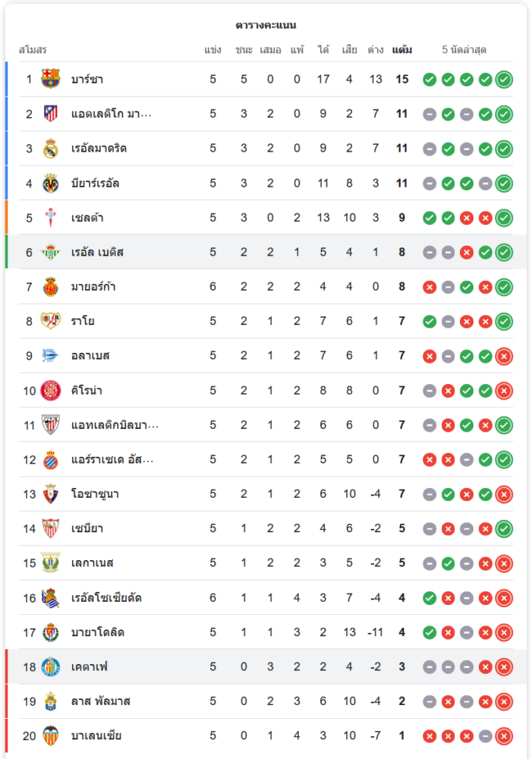
Task: Click the สโมสร club column header
Action: coord(33,50)
